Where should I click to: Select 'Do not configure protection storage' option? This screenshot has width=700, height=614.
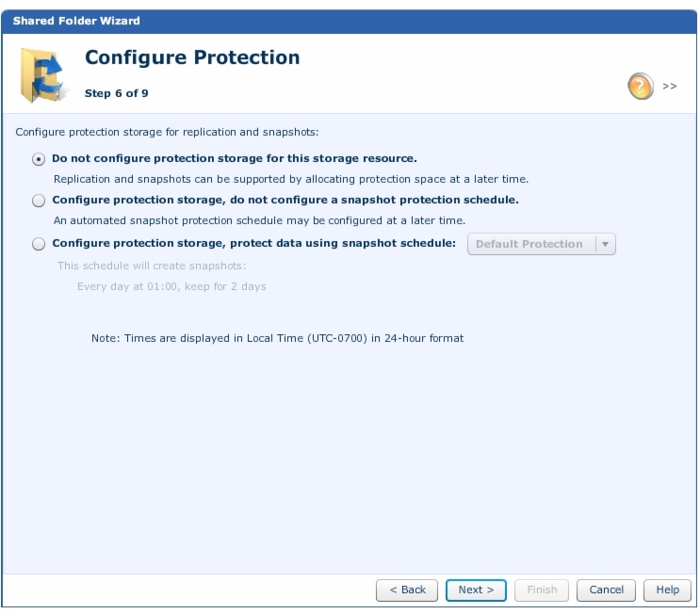(x=39, y=159)
